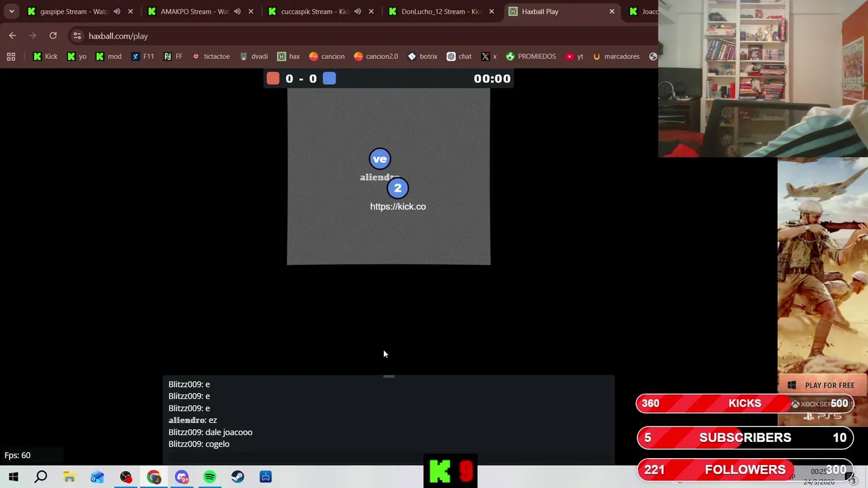Click the blue team color square

[x=329, y=79]
